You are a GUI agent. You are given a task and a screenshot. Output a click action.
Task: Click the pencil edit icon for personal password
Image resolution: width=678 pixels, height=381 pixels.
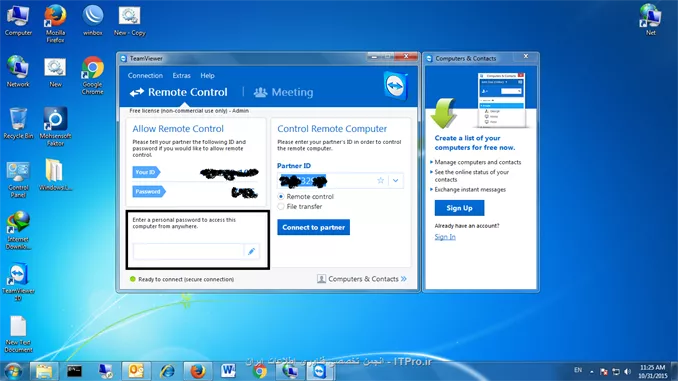click(252, 251)
